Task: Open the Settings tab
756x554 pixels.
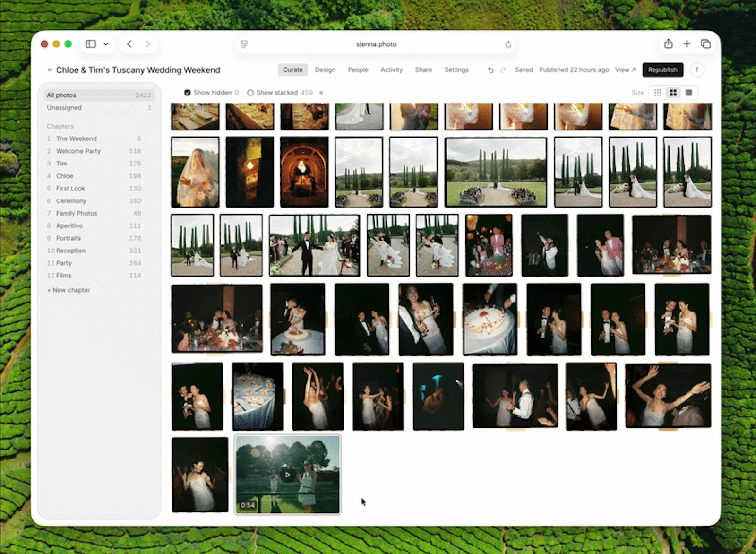Action: (x=456, y=69)
